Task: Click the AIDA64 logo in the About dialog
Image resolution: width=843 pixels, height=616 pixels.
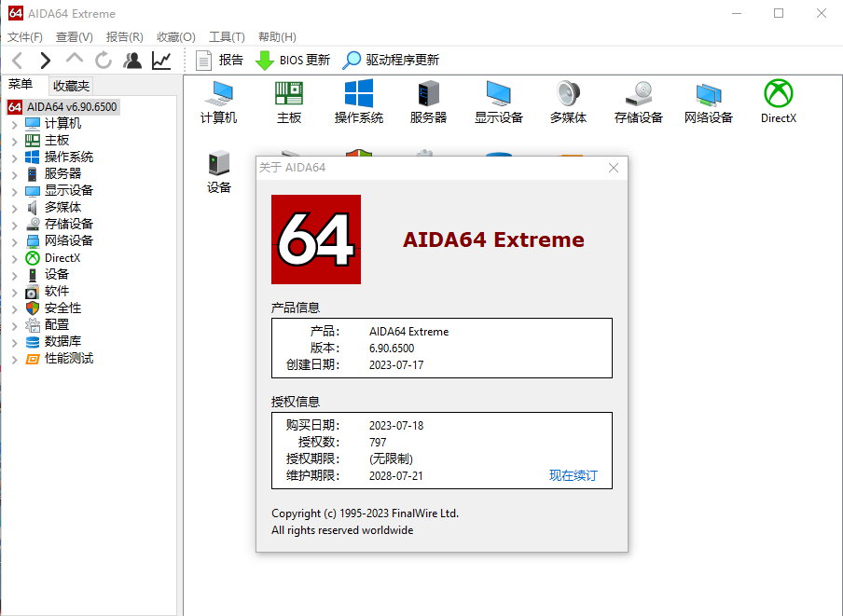Action: pyautogui.click(x=316, y=240)
